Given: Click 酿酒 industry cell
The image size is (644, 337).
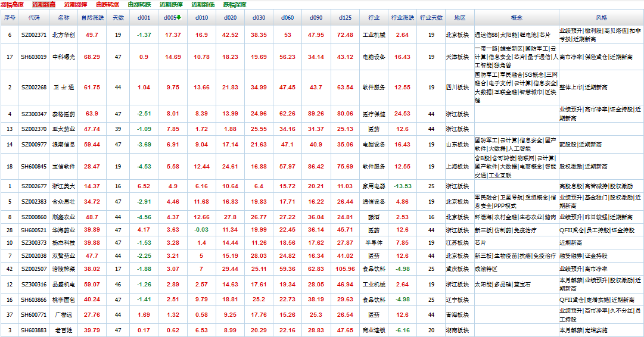Looking at the screenshot, I should (x=374, y=217).
